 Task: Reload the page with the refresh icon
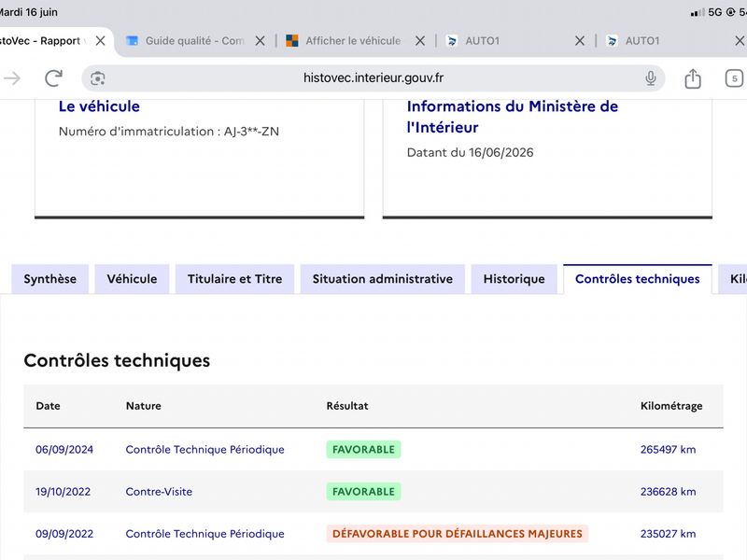(x=53, y=78)
